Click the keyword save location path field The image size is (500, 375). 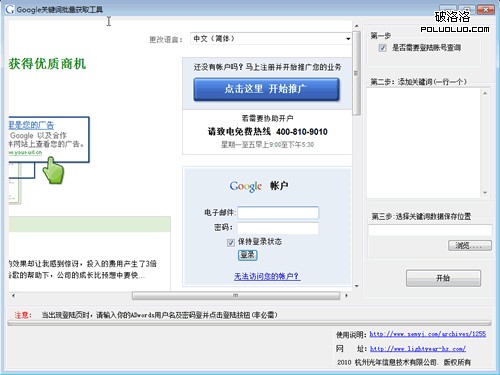click(x=430, y=230)
